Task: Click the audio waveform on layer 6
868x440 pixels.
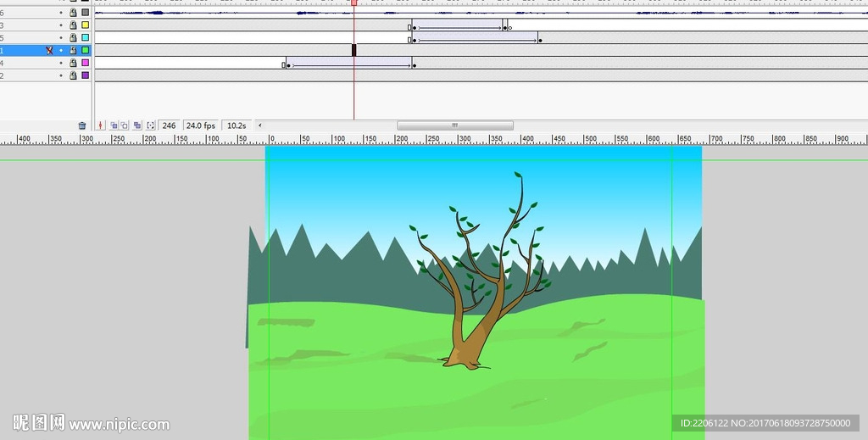Action: [481, 12]
